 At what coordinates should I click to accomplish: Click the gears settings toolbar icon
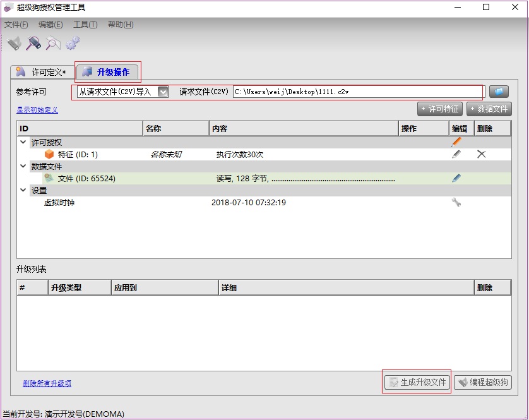coord(73,43)
